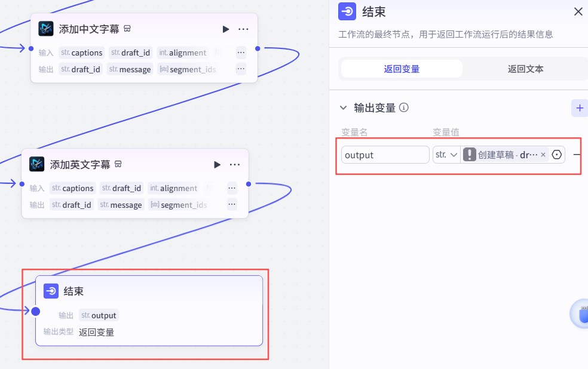Remove the 创建草稿 reference with ×
Image resolution: width=588 pixels, height=369 pixels.
[543, 154]
